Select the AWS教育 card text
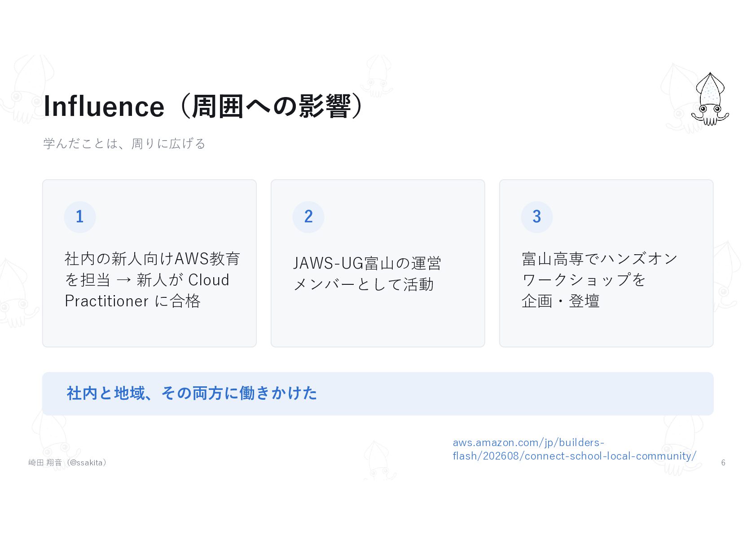Screen dimensions: 756x535 153,280
